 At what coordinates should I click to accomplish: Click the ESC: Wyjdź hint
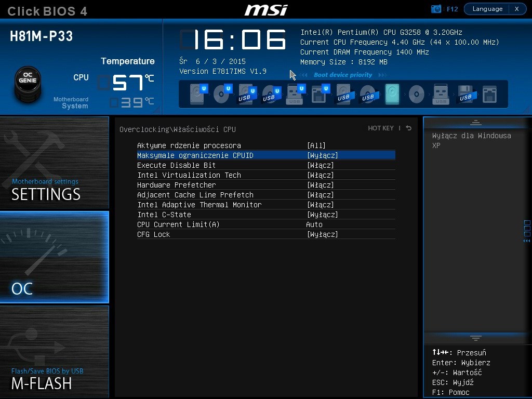pyautogui.click(x=453, y=382)
